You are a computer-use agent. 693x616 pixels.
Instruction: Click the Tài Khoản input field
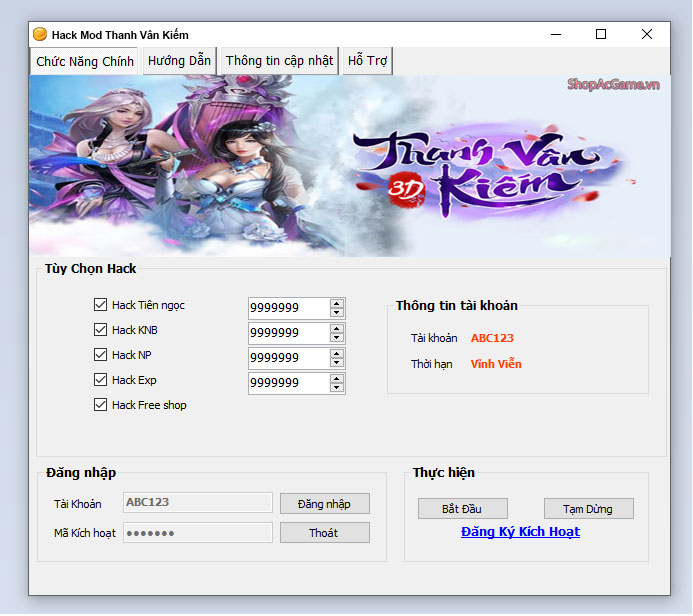pyautogui.click(x=198, y=502)
